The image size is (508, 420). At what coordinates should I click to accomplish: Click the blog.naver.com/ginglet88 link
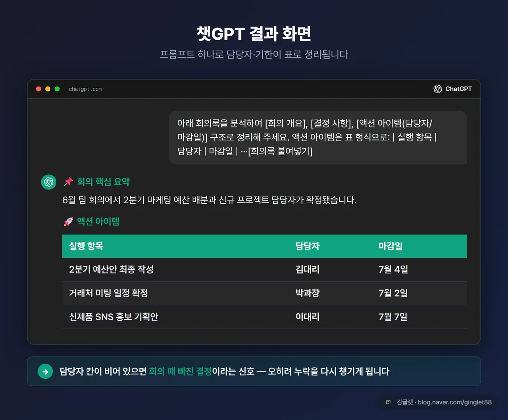tap(455, 402)
